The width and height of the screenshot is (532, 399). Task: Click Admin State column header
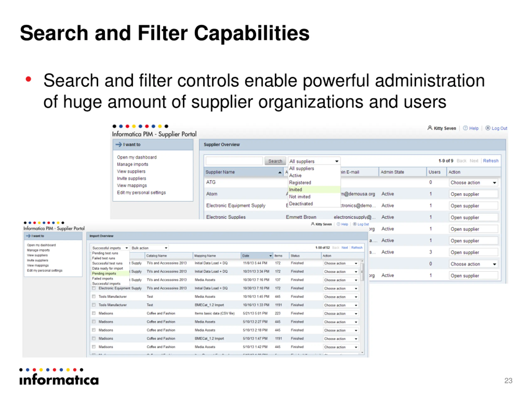pyautogui.click(x=402, y=172)
